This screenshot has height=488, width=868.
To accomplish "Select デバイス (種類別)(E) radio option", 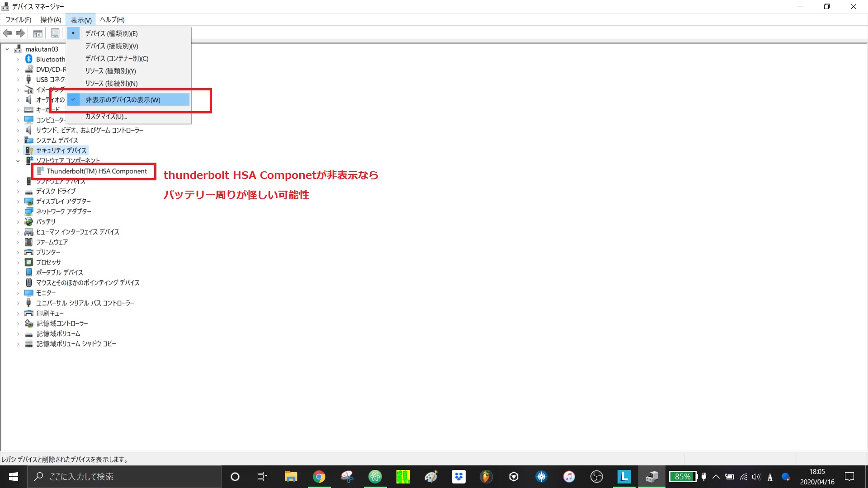I will click(111, 33).
